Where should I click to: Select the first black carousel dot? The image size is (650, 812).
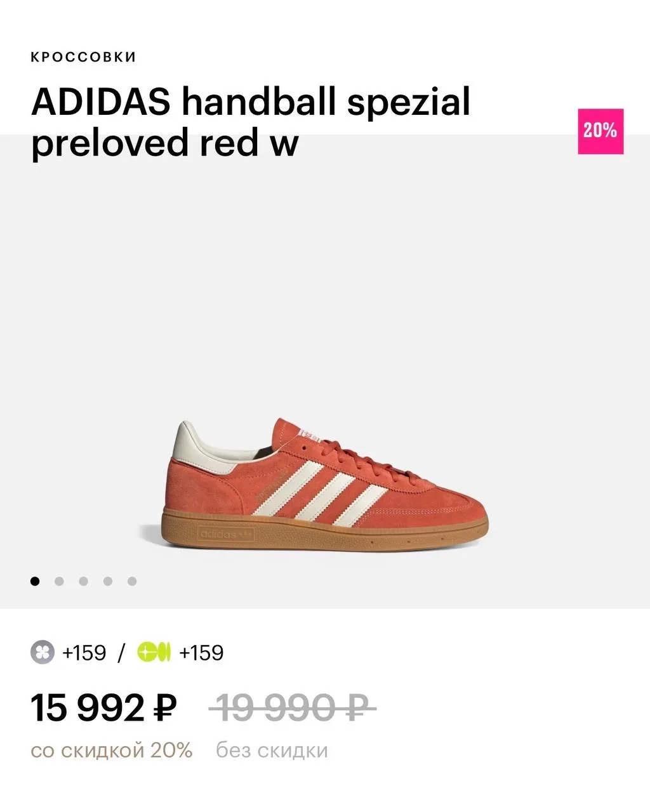click(x=35, y=581)
